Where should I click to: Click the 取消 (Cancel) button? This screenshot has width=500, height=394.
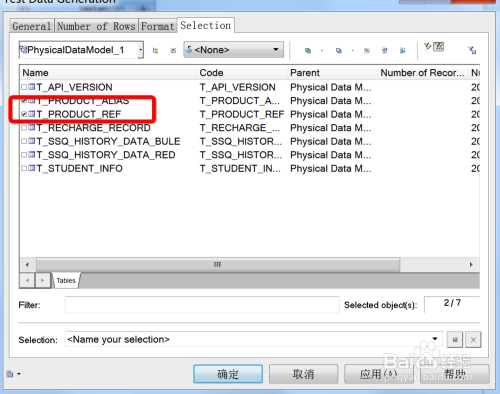pos(303,374)
